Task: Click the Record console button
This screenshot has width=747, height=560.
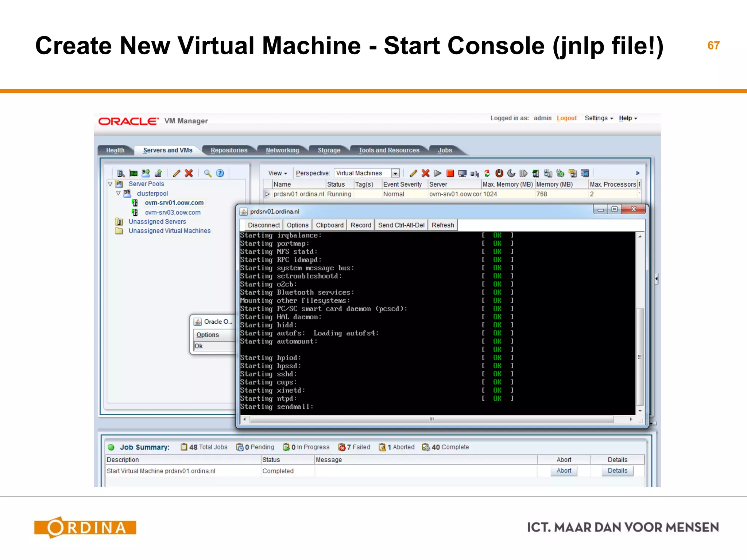Action: click(361, 225)
